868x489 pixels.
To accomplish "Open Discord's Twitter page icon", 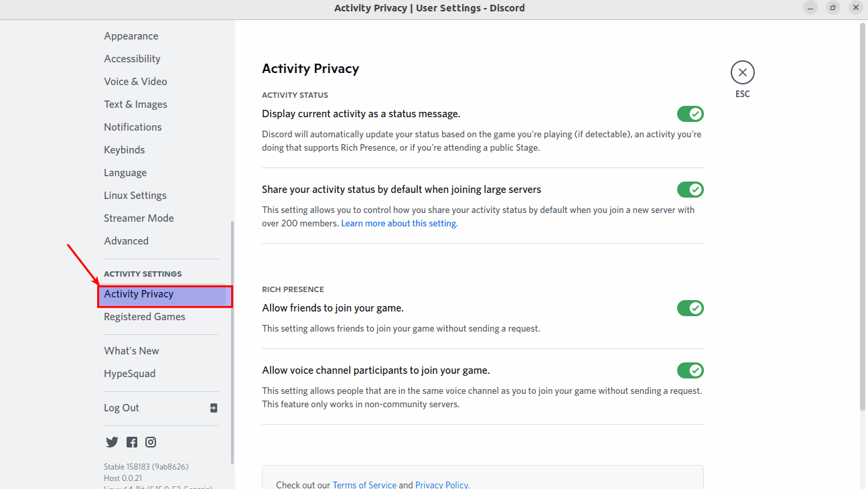I will tap(112, 442).
